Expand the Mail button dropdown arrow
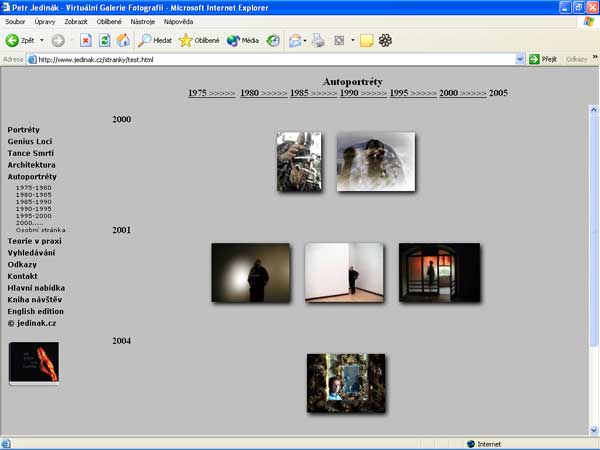Image resolution: width=600 pixels, height=450 pixels. point(306,41)
